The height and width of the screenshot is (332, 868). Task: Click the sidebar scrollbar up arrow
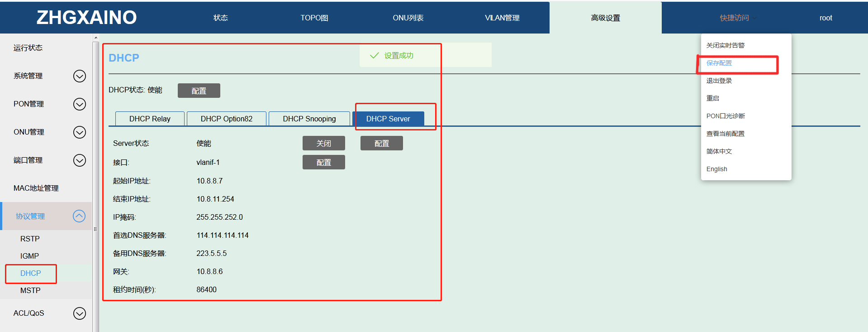click(95, 38)
